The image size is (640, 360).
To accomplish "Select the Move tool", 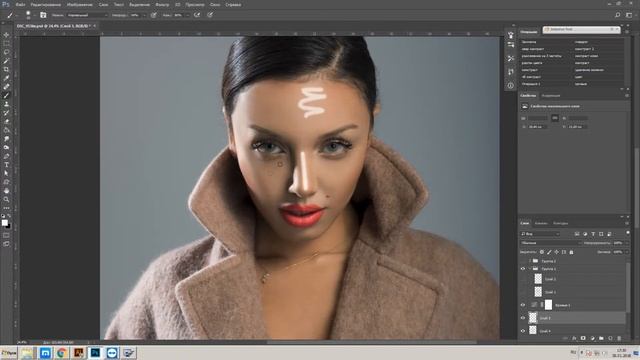I will tap(6, 35).
